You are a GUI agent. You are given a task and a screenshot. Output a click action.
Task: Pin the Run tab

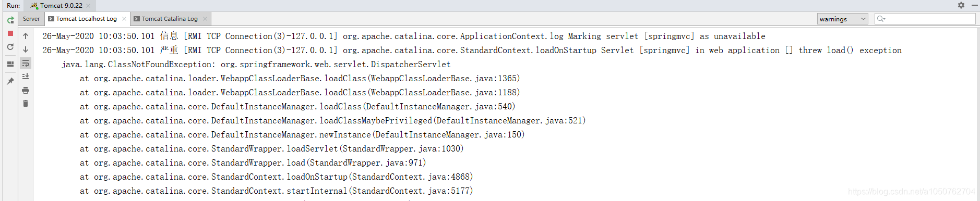[x=10, y=81]
